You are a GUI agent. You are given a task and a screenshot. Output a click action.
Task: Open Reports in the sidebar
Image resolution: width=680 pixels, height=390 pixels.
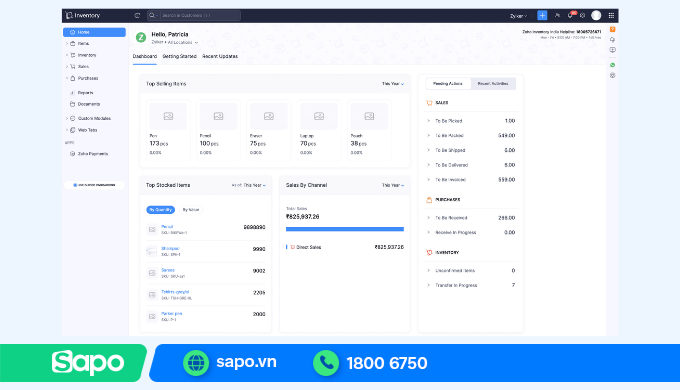point(85,93)
